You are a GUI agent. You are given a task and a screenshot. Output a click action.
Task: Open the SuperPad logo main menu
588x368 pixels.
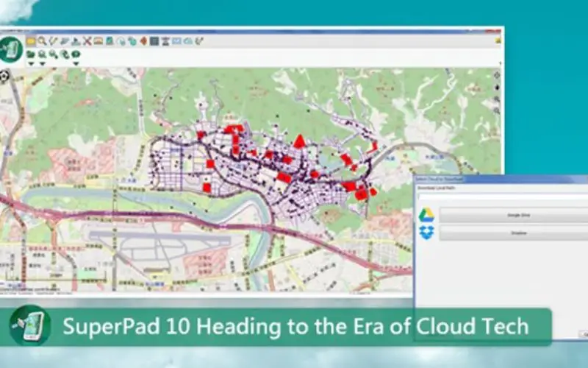[x=11, y=49]
